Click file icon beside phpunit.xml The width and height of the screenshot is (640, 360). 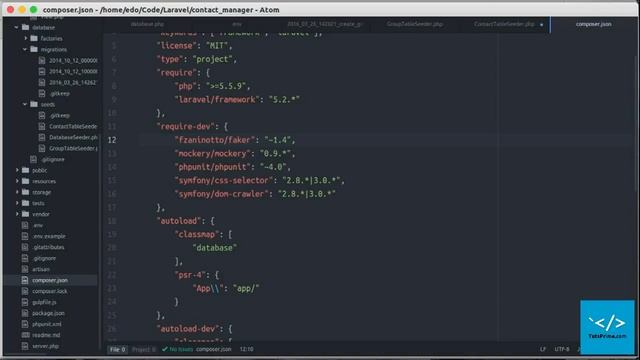[25, 324]
